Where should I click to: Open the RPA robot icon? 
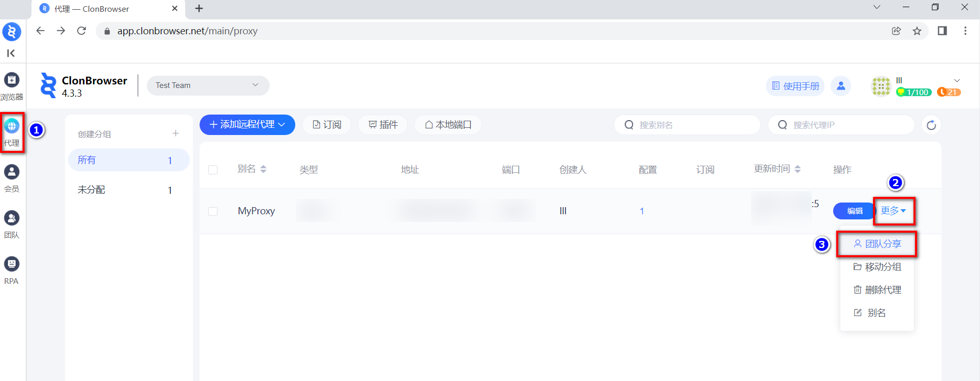(11, 264)
